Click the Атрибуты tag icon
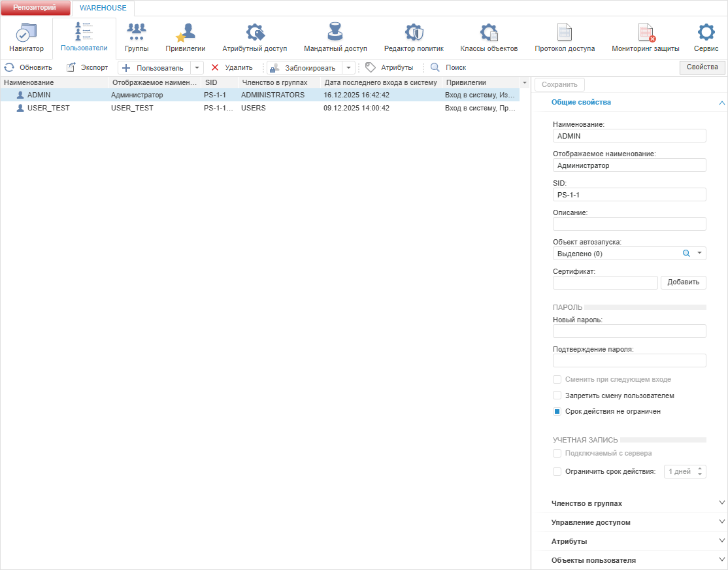 [370, 67]
